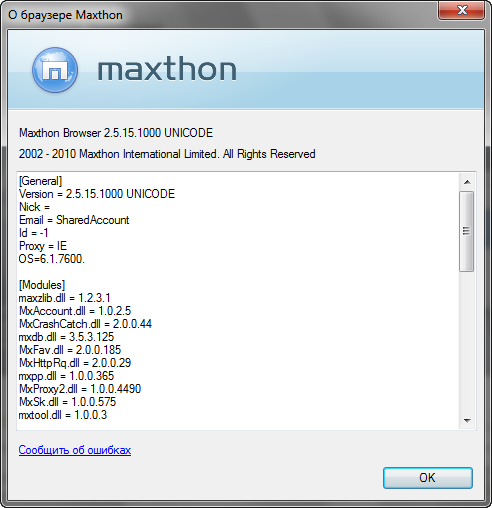Click the Email = SharedAccount line
Viewport: 492px width, 508px height.
[74, 220]
